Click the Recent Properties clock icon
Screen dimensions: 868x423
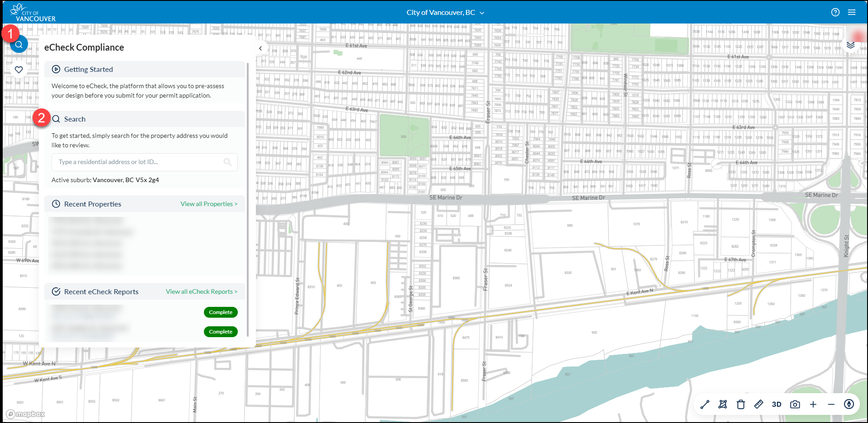(x=56, y=204)
